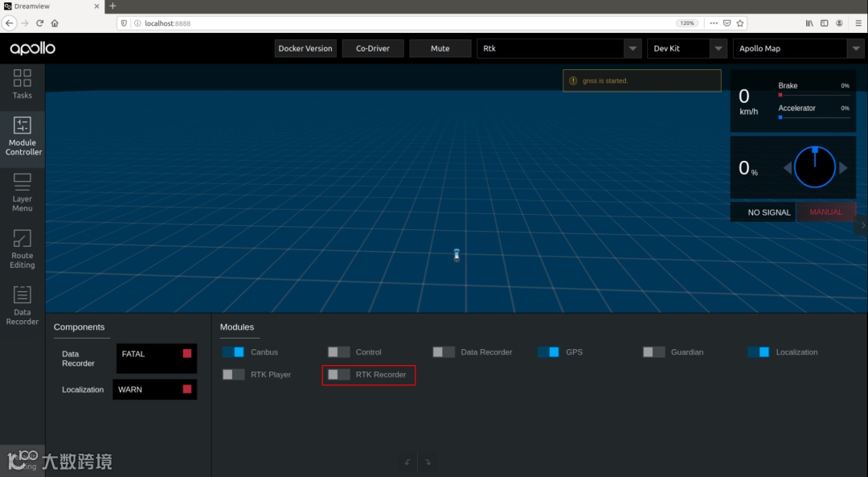The width and height of the screenshot is (868, 477).
Task: Open the Dev Kit vehicle dropdown
Action: tap(686, 48)
